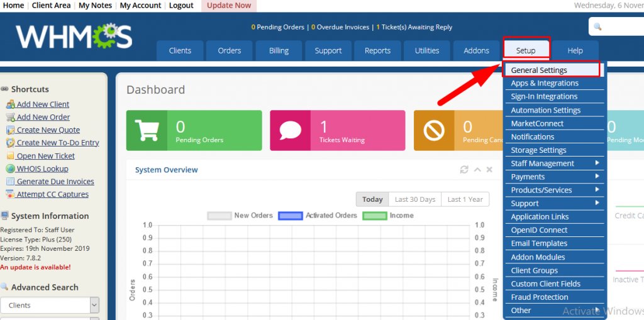Screen dimensions: 644x320
Task: Select Notifications menu item
Action: click(553, 137)
